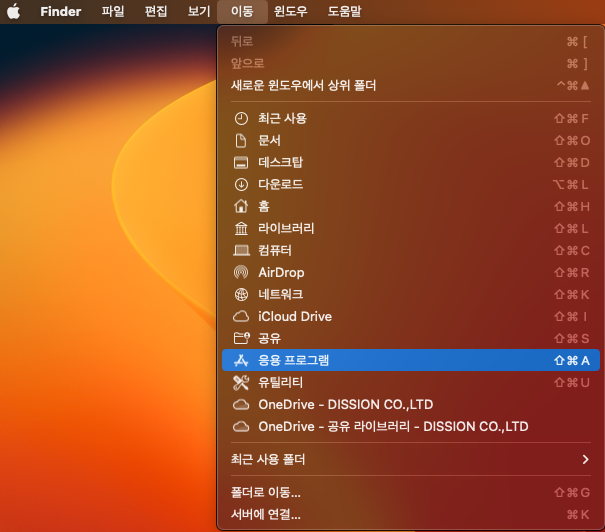The height and width of the screenshot is (532, 605).
Task: Open the 보기 menu
Action: coord(199,11)
